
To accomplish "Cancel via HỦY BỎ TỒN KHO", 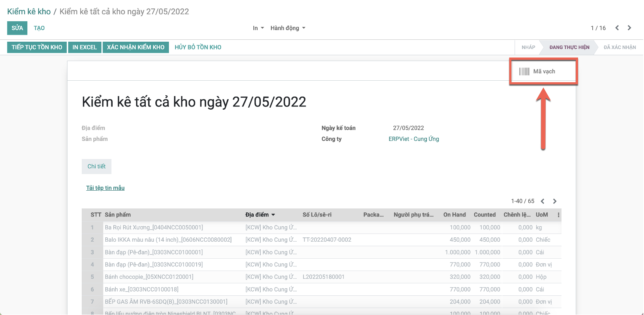I will click(198, 47).
